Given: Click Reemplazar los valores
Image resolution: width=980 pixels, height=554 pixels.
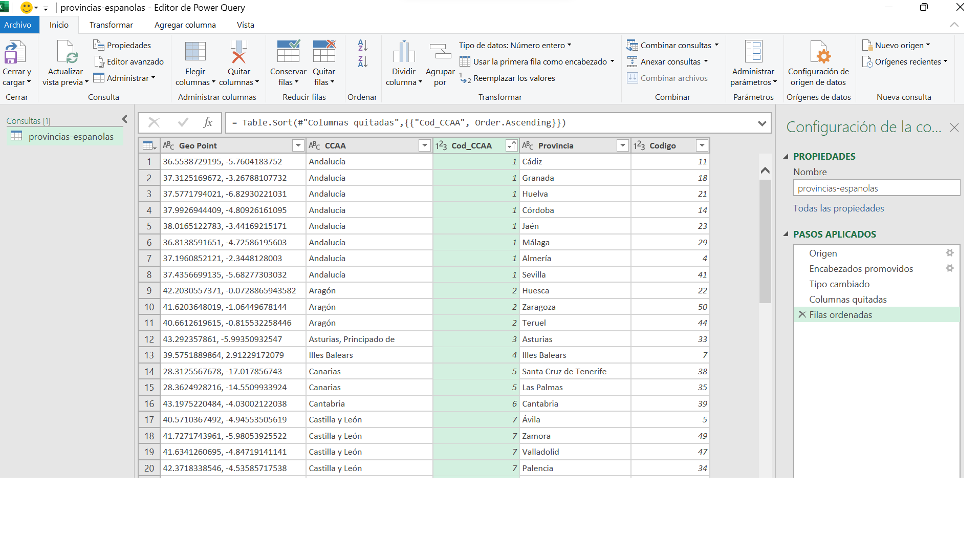Looking at the screenshot, I should tap(507, 78).
